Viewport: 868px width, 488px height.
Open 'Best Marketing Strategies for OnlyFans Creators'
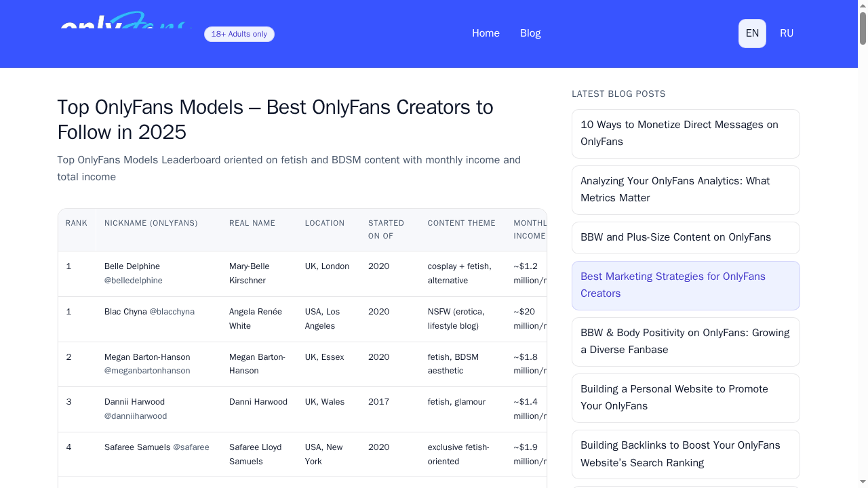685,285
